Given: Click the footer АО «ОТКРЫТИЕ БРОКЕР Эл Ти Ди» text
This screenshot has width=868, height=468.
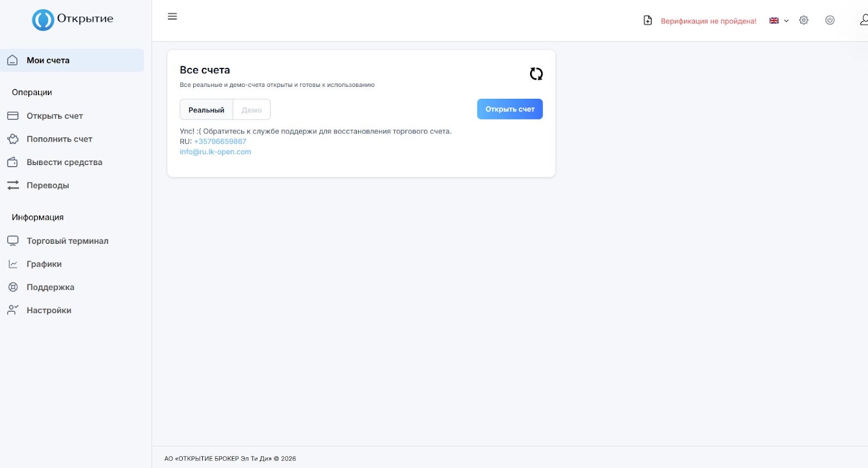Looking at the screenshot, I should [x=230, y=459].
